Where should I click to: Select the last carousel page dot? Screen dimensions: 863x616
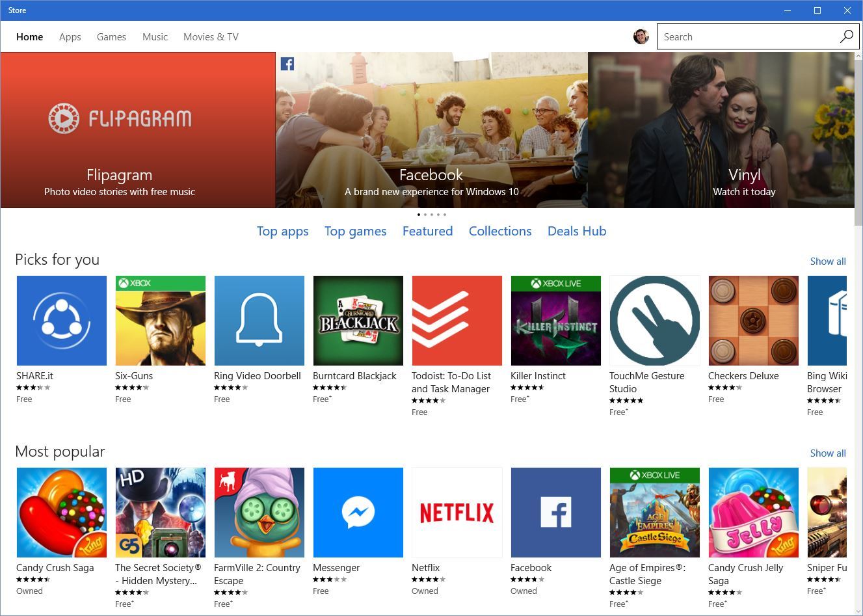click(x=445, y=214)
